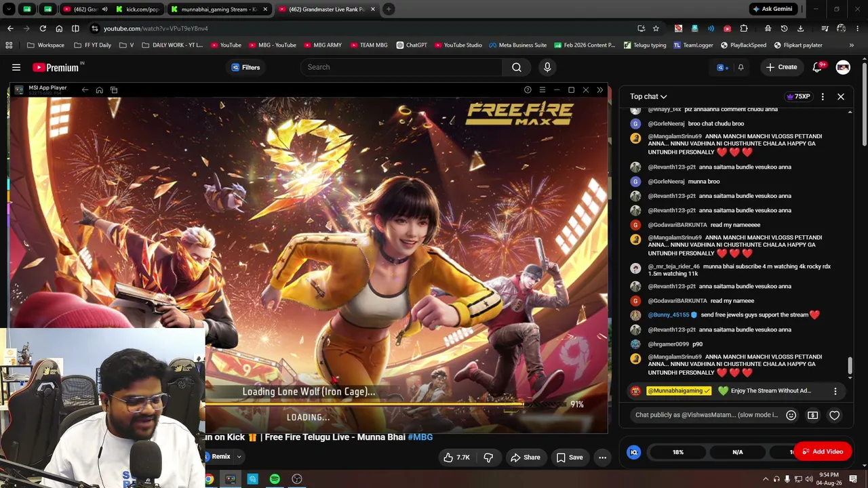Image resolution: width=868 pixels, height=488 pixels.
Task: Open the chat emoji picker
Action: tap(791, 415)
